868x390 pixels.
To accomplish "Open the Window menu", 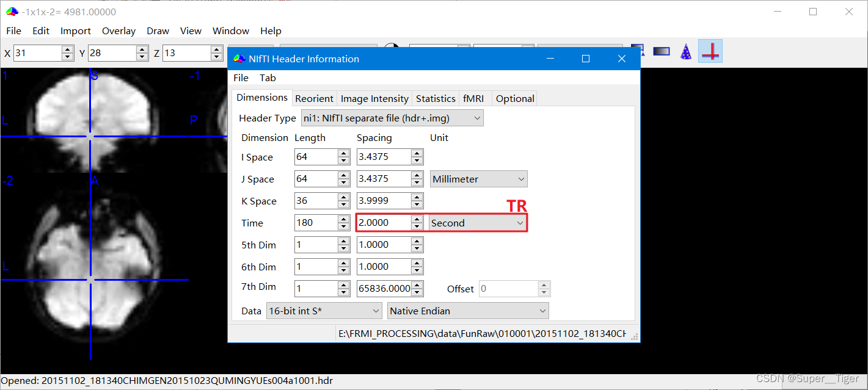I will [x=231, y=31].
